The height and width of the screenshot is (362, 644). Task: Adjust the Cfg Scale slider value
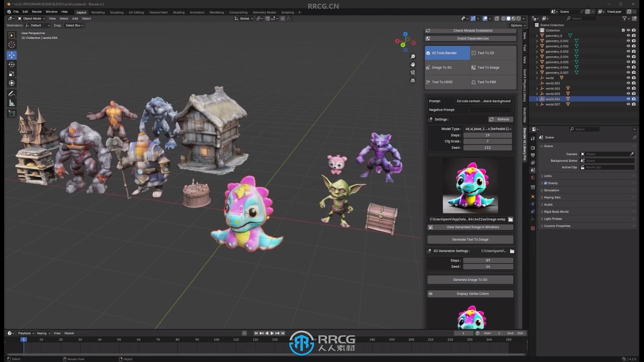(x=487, y=141)
